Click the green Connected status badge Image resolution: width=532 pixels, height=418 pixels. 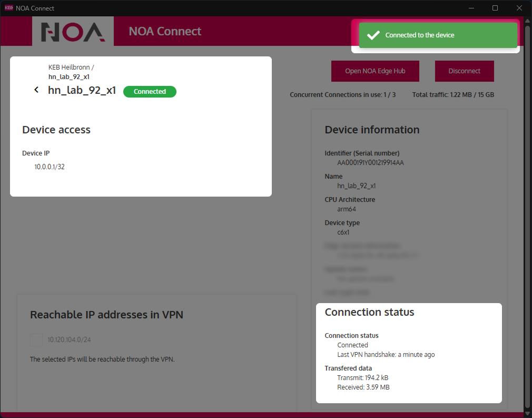150,92
